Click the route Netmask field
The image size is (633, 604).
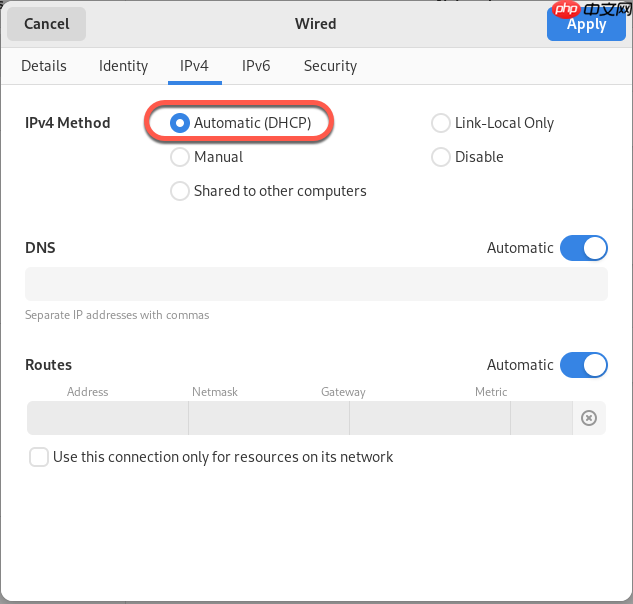coord(268,418)
